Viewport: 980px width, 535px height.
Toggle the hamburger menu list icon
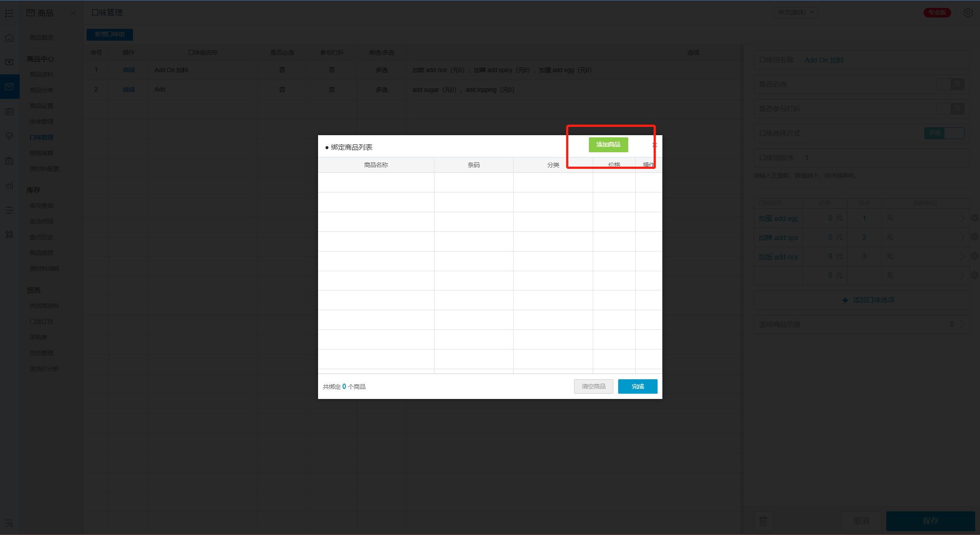[9, 13]
